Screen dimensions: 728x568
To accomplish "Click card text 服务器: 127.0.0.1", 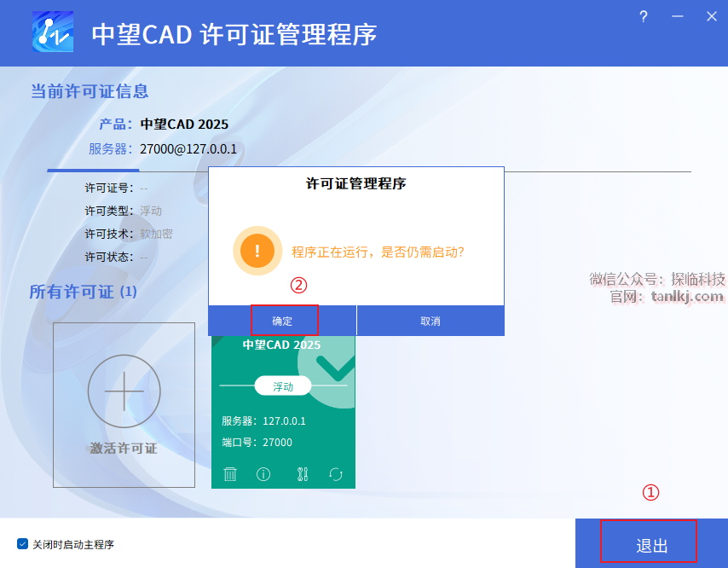I will click(x=263, y=420).
